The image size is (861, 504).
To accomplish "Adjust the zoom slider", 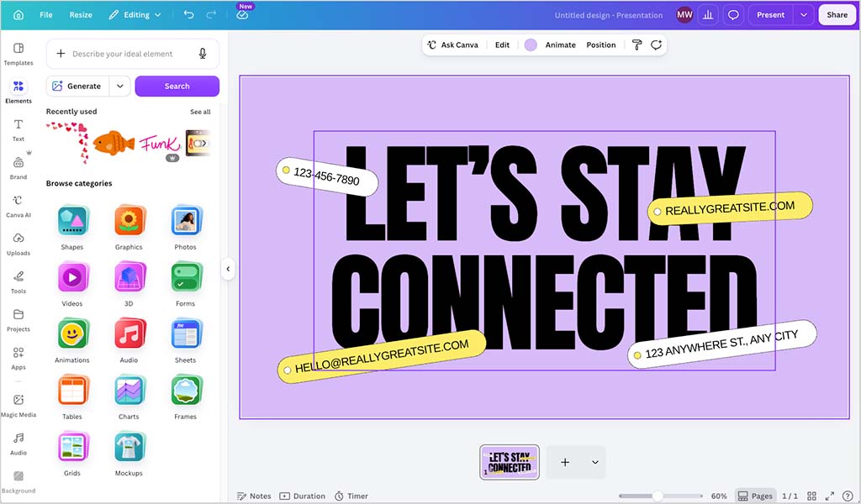I will [x=661, y=496].
